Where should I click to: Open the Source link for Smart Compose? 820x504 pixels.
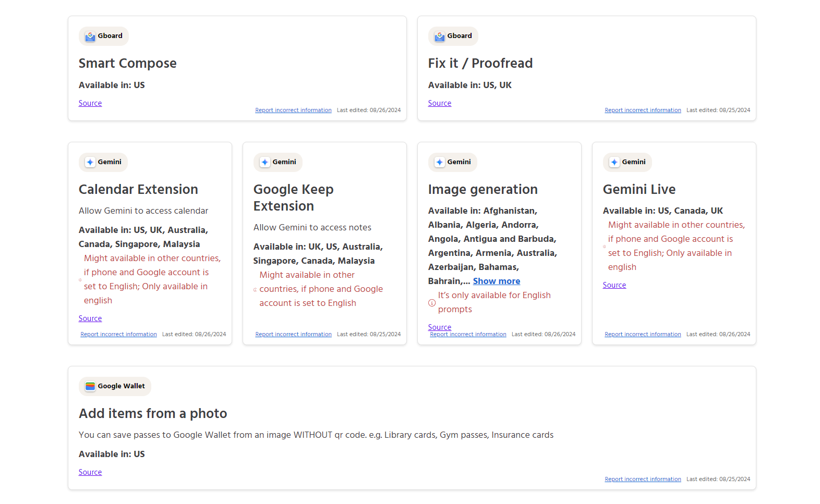pyautogui.click(x=90, y=103)
